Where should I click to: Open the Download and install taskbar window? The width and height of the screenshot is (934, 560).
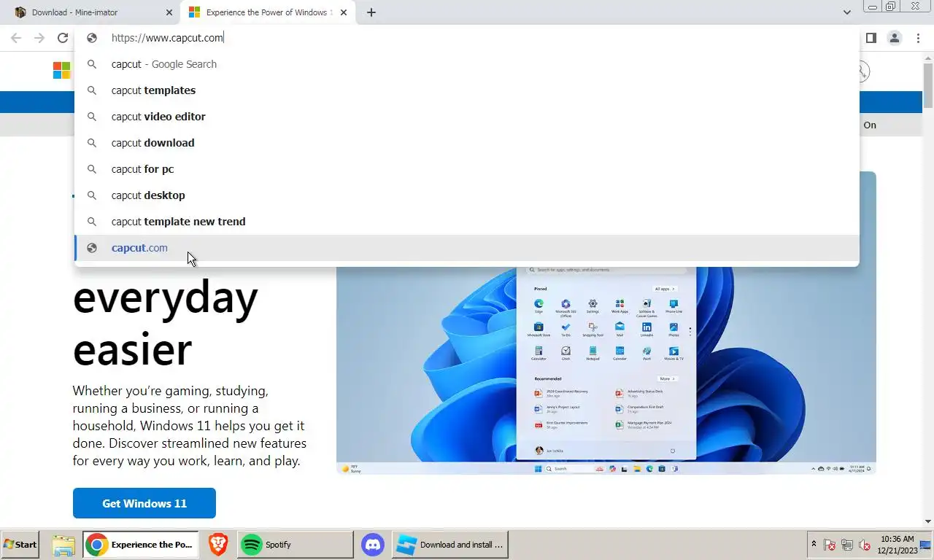pyautogui.click(x=450, y=545)
